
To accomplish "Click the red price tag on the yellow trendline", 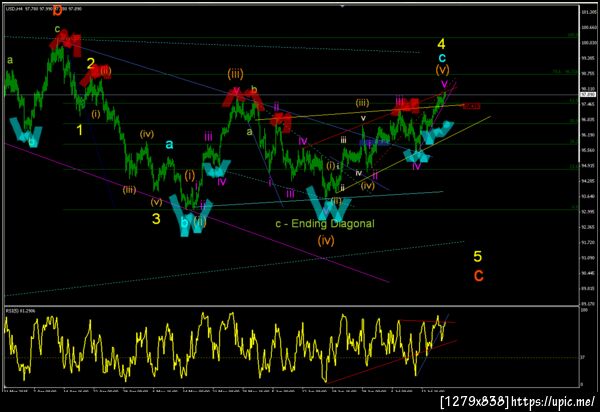I will tap(471, 106).
